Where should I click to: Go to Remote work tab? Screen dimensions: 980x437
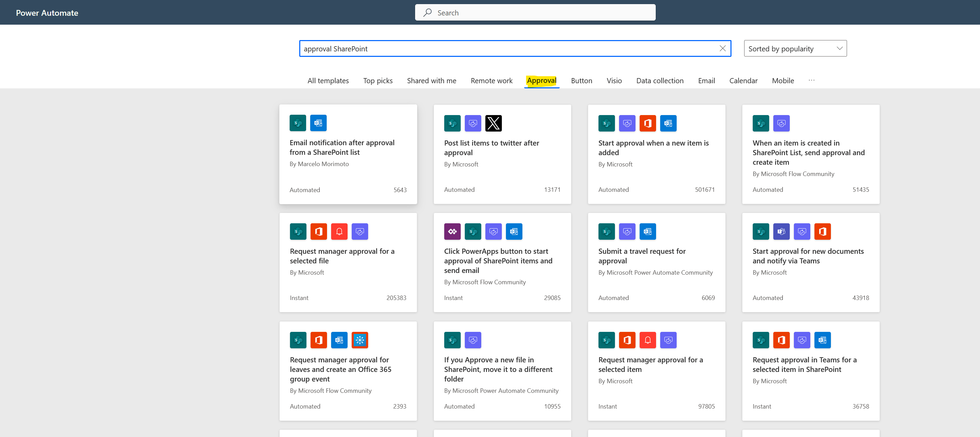(x=492, y=80)
